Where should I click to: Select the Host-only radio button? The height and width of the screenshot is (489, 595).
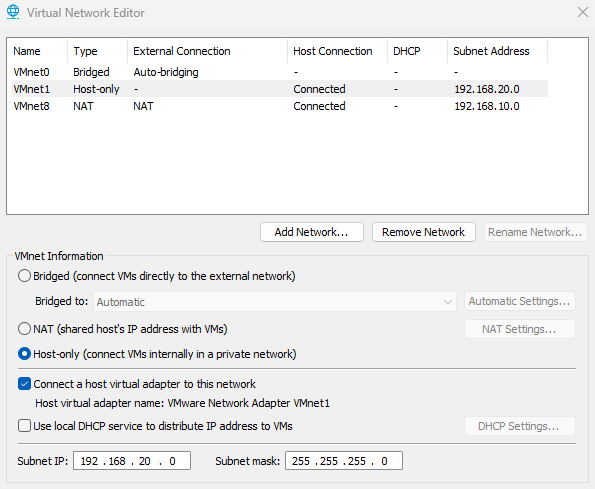[x=24, y=354]
